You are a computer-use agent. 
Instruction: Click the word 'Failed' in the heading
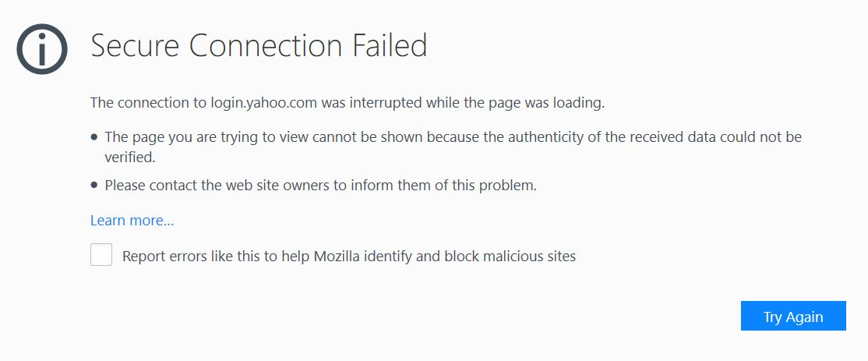coord(388,45)
